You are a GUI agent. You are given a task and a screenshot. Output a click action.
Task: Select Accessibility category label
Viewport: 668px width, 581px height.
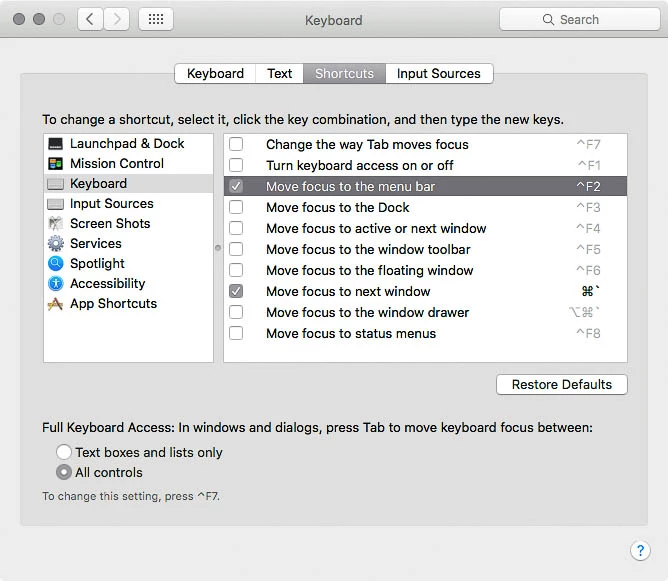(107, 284)
